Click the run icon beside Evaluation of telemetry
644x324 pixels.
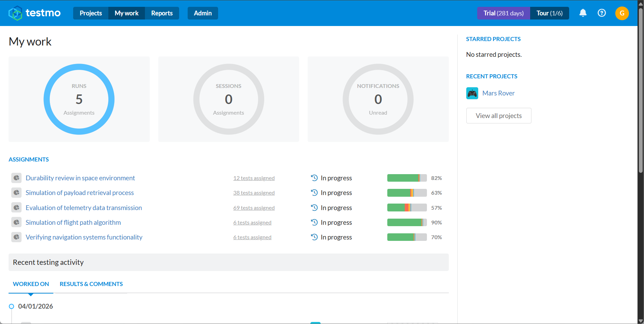coord(16,208)
